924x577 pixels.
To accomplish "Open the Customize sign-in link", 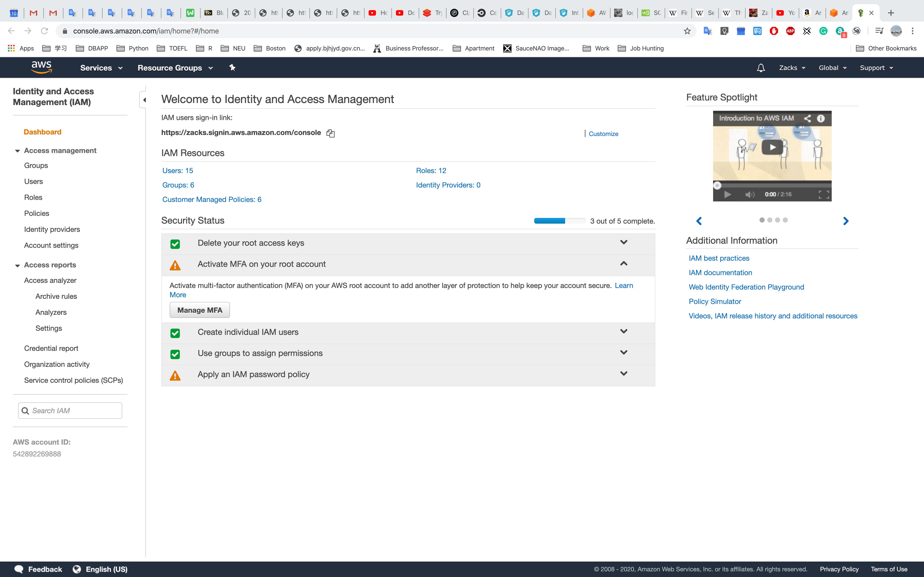I will coord(603,134).
